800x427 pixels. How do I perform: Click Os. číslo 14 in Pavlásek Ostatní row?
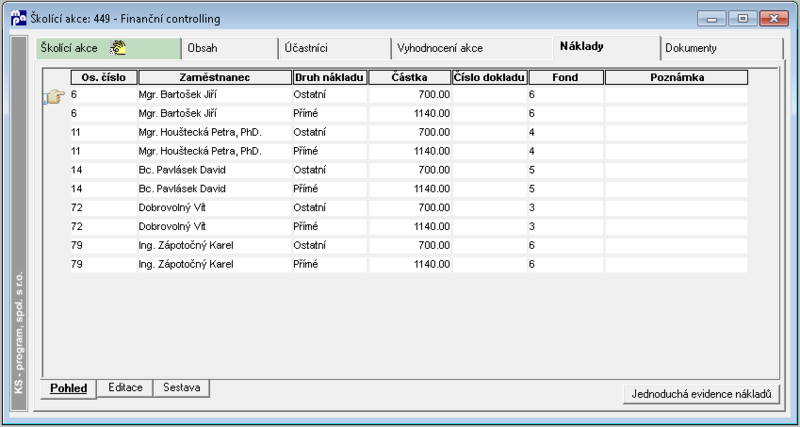pyautogui.click(x=104, y=170)
